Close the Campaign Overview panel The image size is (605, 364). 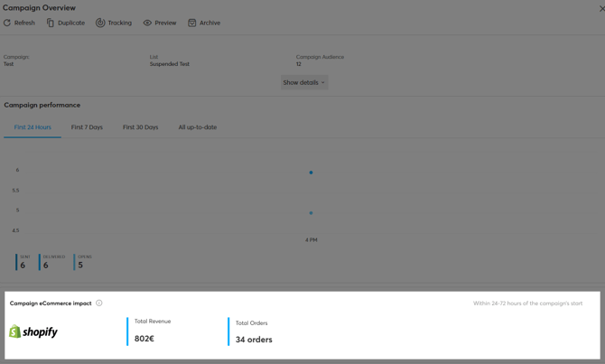(x=601, y=8)
